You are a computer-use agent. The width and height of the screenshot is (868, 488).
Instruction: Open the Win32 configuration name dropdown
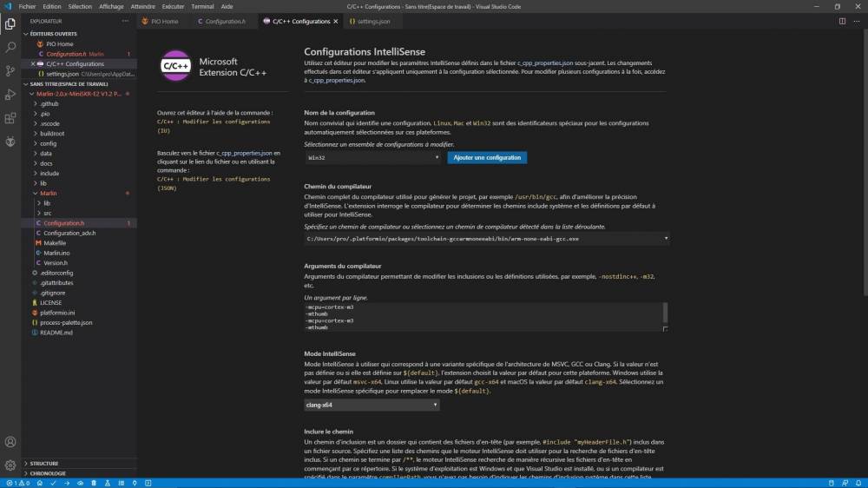click(x=373, y=158)
